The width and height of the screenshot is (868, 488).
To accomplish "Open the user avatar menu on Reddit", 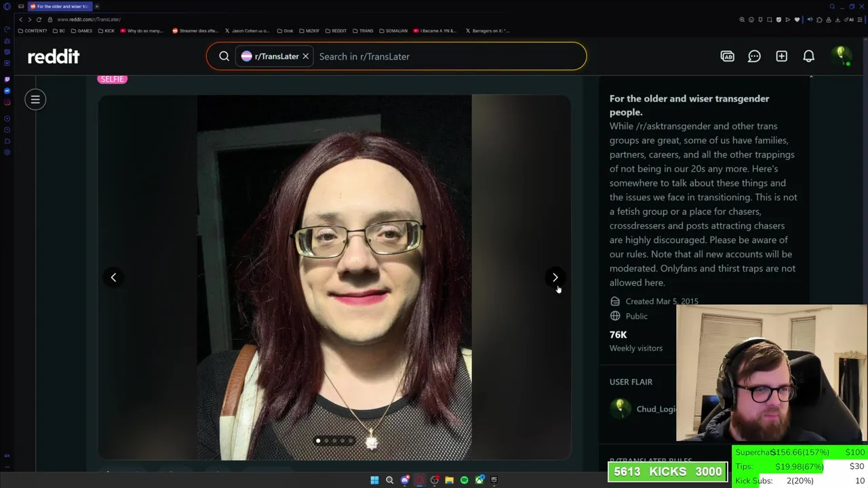I will click(x=841, y=56).
